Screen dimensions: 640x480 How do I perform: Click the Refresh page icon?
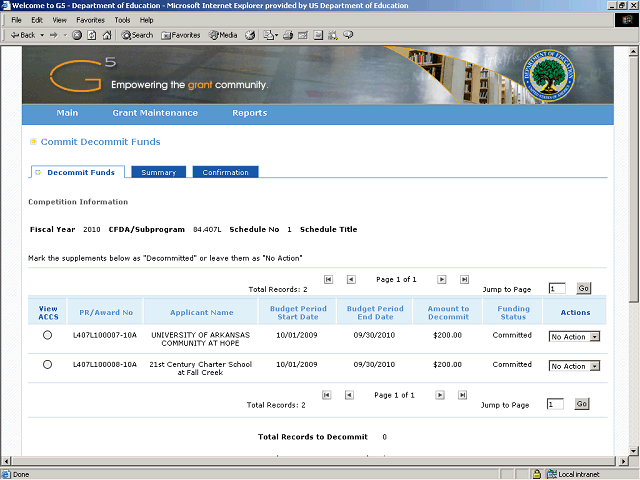tap(92, 35)
